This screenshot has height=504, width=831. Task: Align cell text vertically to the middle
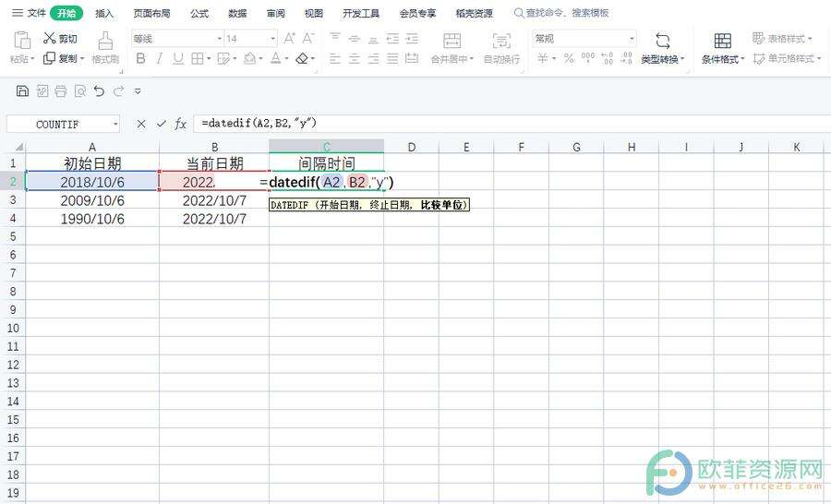click(354, 38)
